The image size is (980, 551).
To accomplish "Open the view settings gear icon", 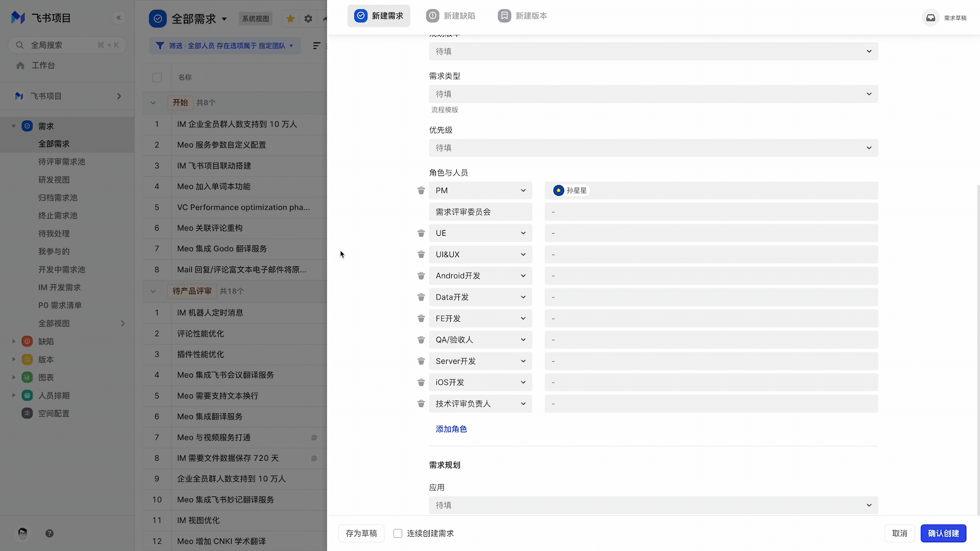I will pos(308,19).
